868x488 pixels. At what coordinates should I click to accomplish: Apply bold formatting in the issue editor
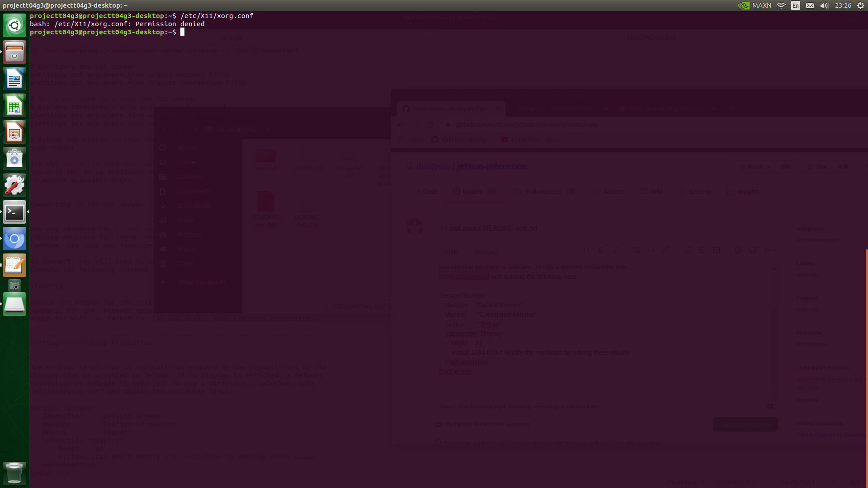[600, 250]
